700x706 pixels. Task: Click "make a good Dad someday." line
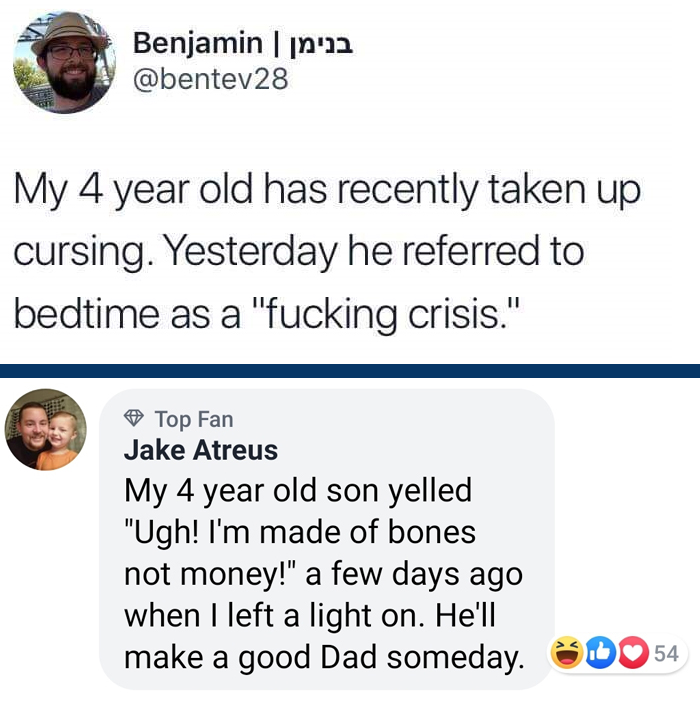[x=323, y=657]
